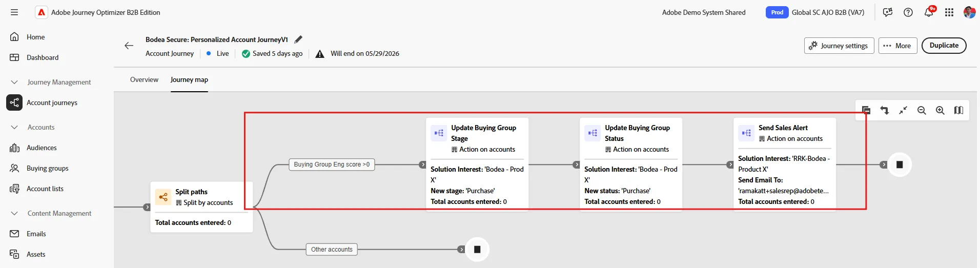This screenshot has width=980, height=268.
Task: Open Buying groups from the sidebar
Action: [47, 168]
